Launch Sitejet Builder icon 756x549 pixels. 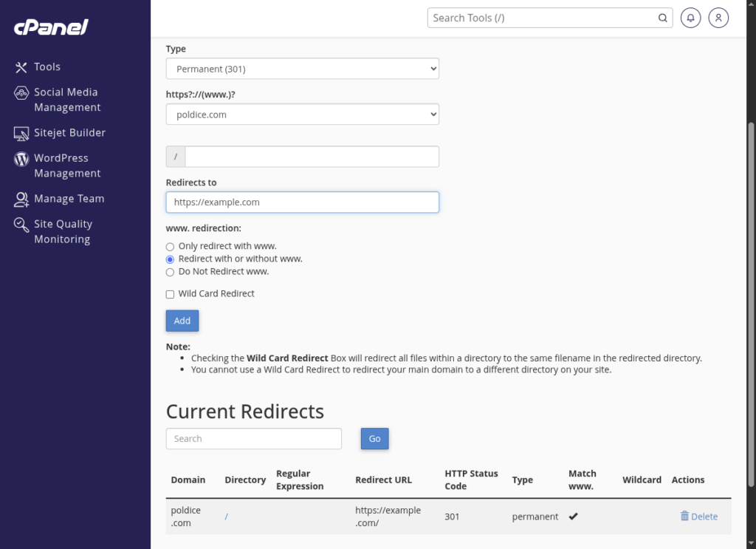pyautogui.click(x=21, y=133)
